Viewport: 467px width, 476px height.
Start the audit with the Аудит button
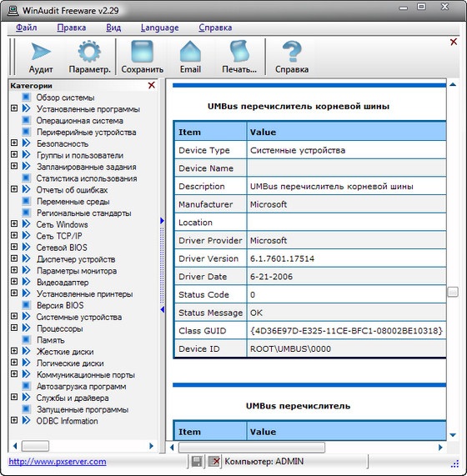[41, 58]
